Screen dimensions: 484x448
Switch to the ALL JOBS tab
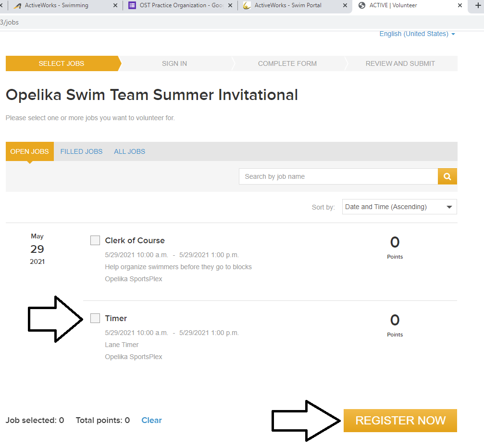(x=129, y=151)
